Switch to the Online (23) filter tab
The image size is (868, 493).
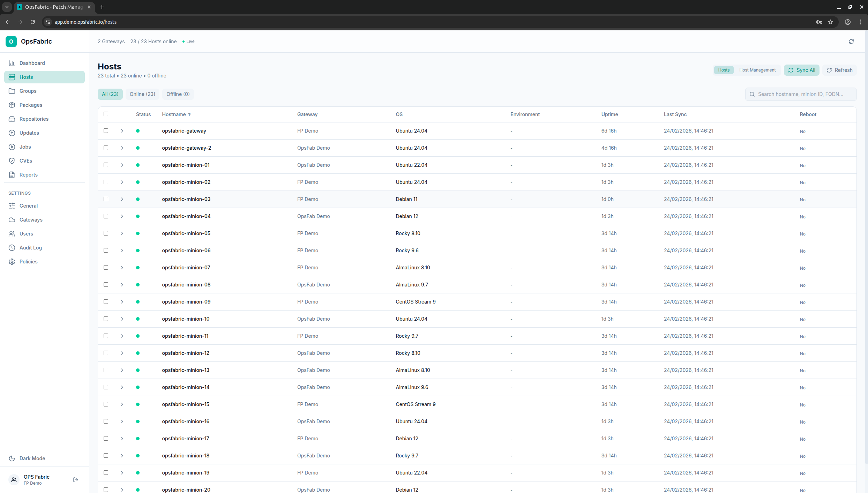click(142, 94)
